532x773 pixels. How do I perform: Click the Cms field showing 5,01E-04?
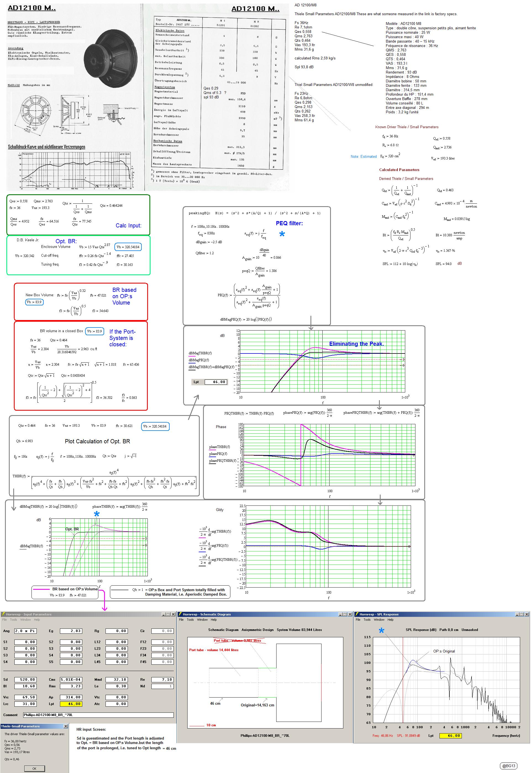pyautogui.click(x=71, y=680)
